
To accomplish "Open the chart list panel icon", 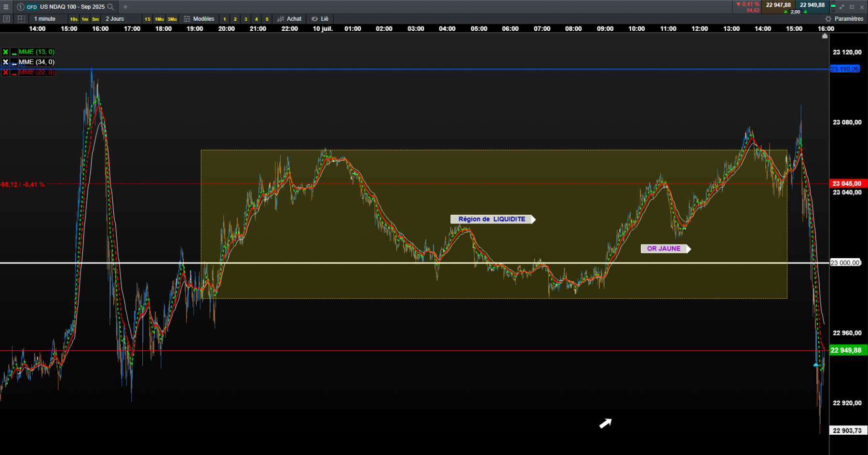I will click(6, 19).
